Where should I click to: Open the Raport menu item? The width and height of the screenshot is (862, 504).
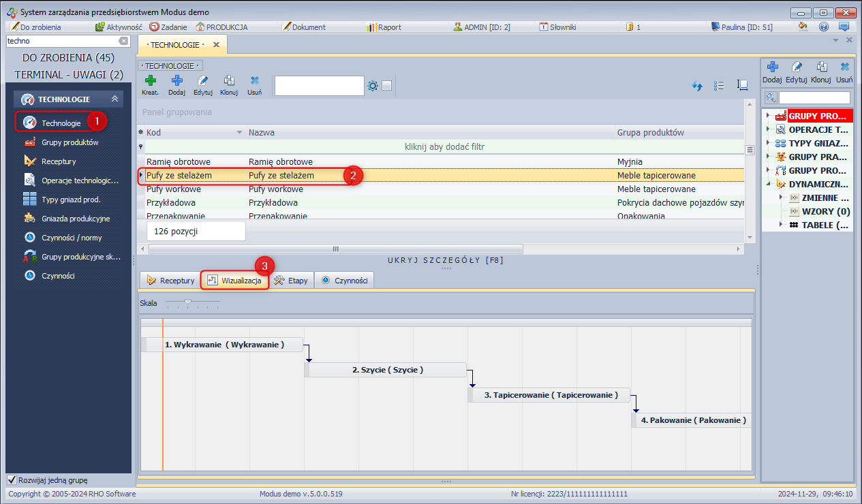tap(384, 27)
